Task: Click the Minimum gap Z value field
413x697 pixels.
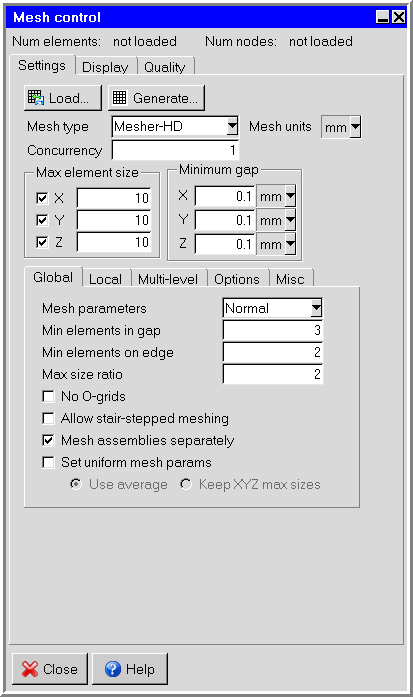Action: 225,244
